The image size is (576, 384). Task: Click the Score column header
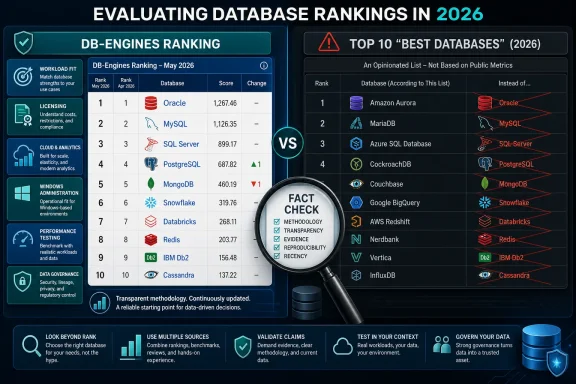click(x=226, y=83)
